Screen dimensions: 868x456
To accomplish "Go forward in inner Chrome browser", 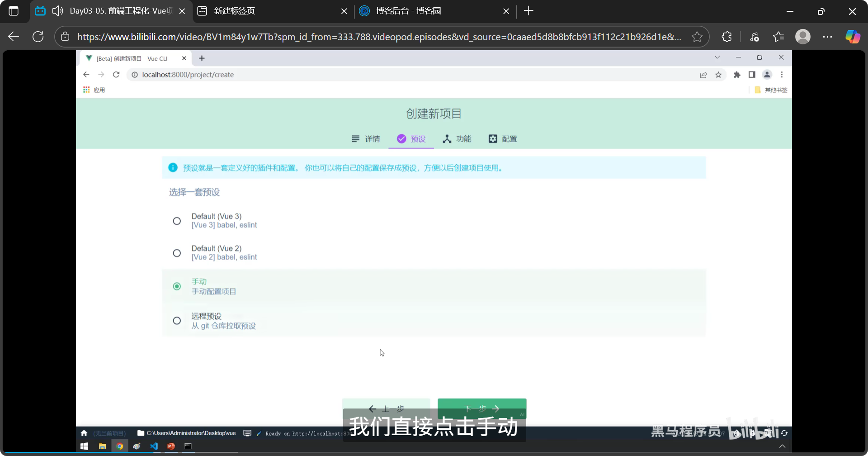I will (101, 75).
